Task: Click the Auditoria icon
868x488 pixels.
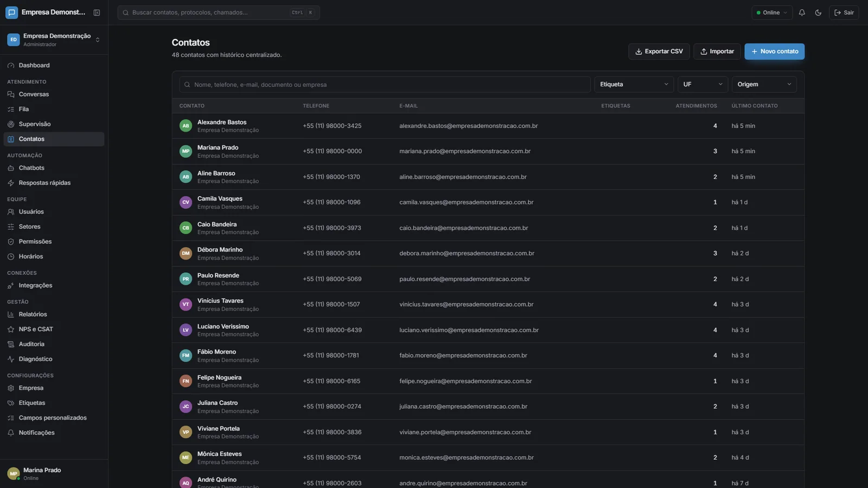Action: [x=11, y=344]
